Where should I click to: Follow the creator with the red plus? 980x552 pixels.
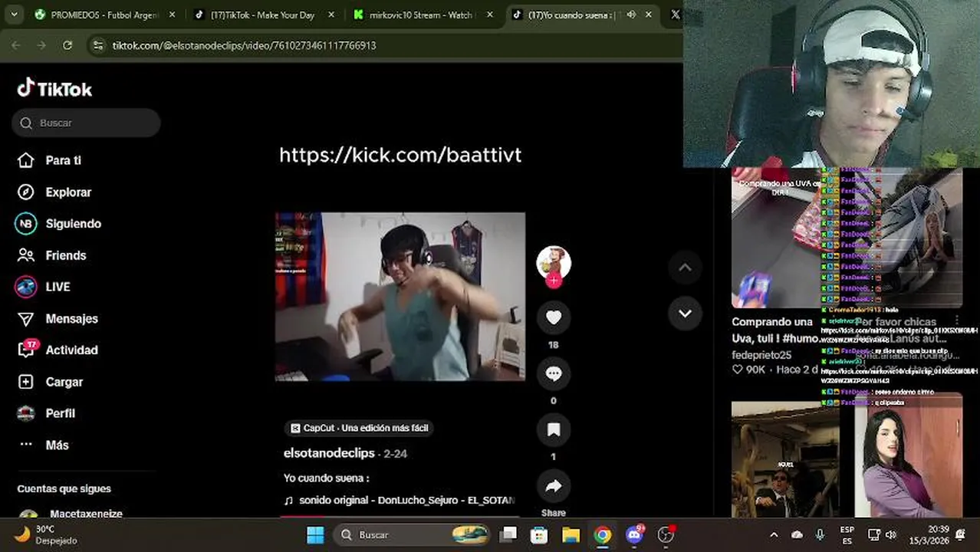[x=553, y=281]
